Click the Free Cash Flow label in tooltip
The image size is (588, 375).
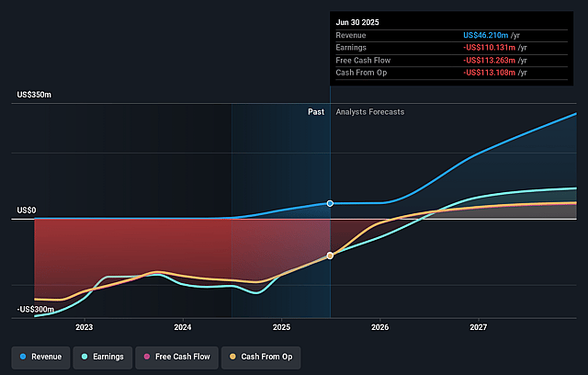pos(363,61)
